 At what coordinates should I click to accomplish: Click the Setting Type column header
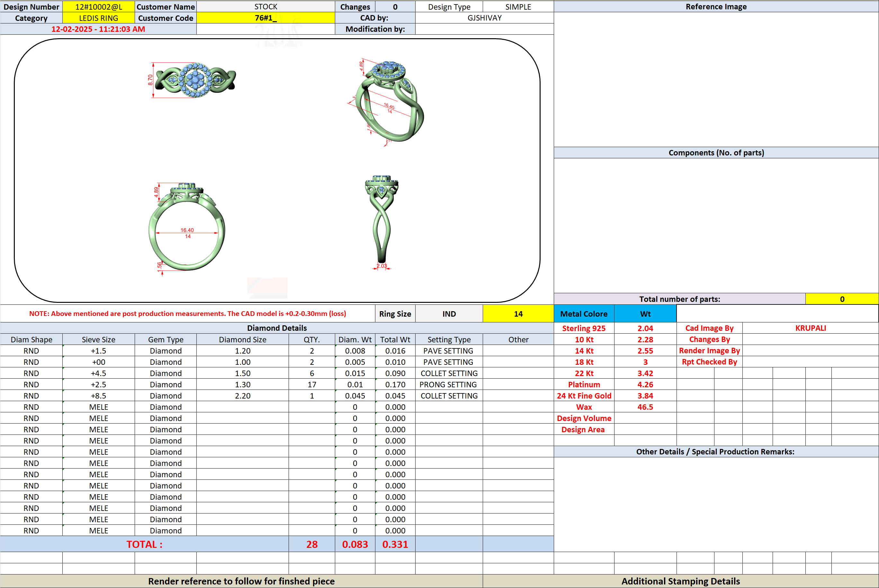[449, 339]
